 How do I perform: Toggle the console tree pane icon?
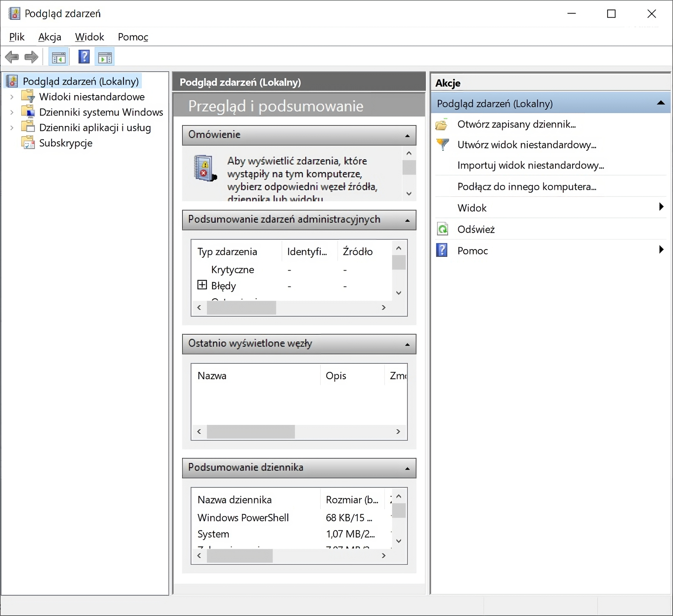[x=59, y=57]
